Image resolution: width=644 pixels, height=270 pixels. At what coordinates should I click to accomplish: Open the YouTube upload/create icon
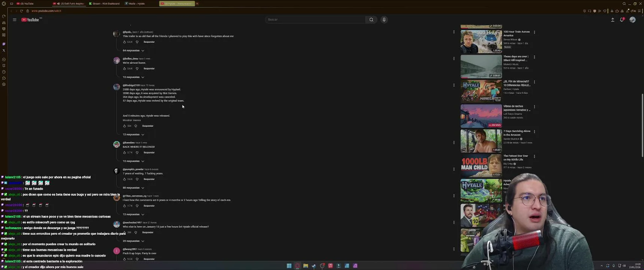tap(613, 19)
